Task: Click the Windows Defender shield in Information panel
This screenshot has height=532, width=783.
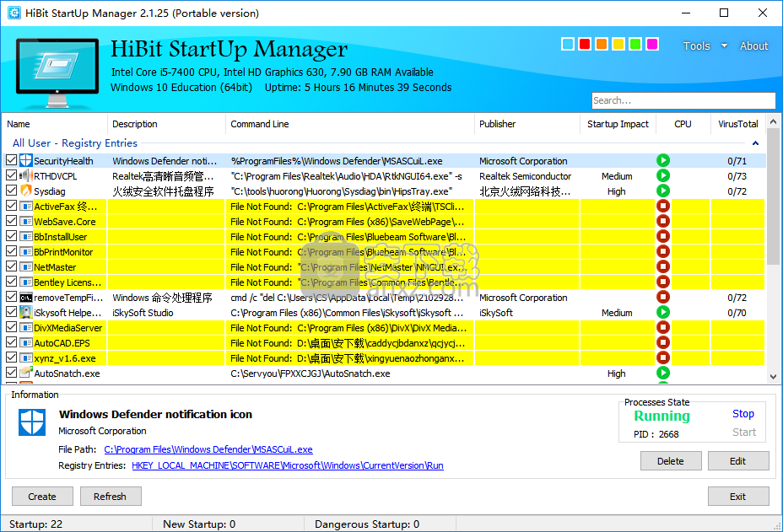Action: click(x=32, y=422)
